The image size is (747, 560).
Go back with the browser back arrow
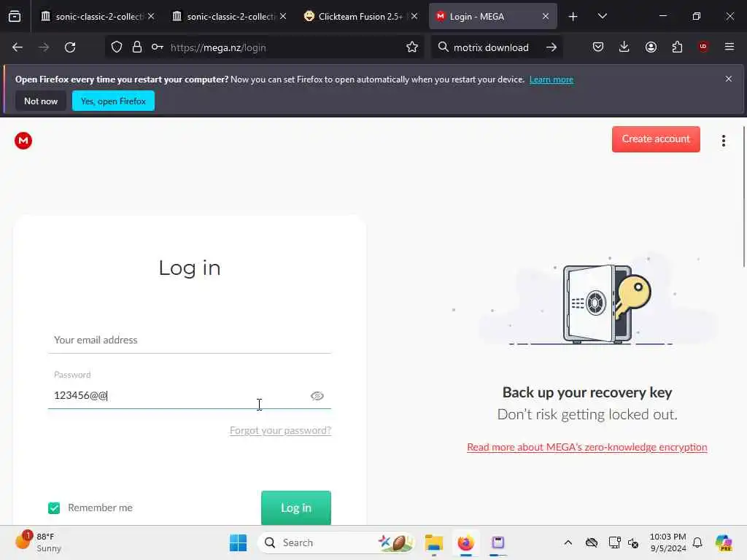click(x=18, y=47)
